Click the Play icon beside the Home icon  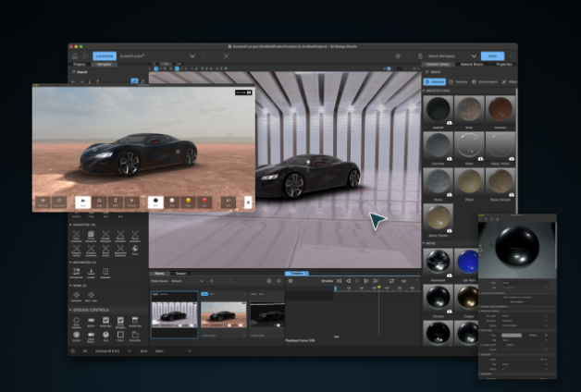(86, 55)
